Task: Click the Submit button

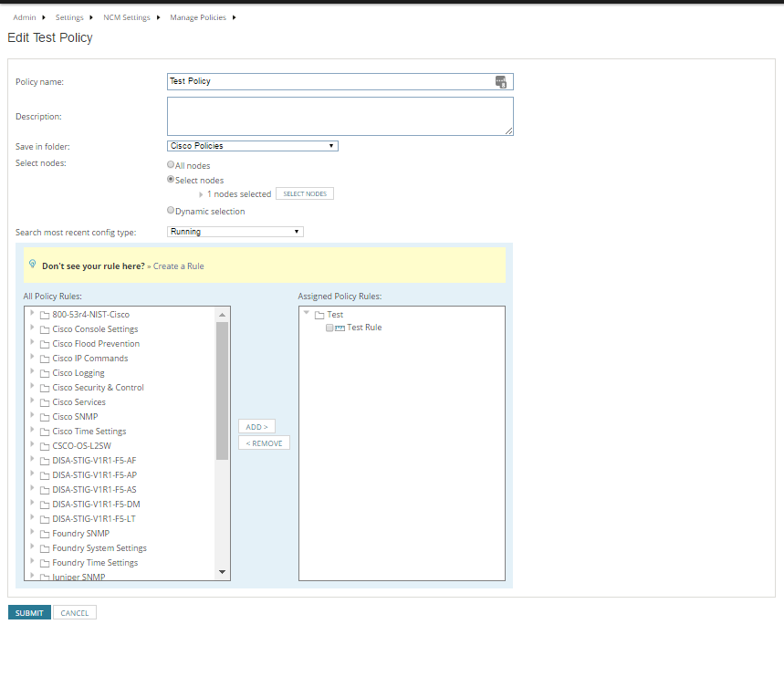Action: tap(29, 612)
